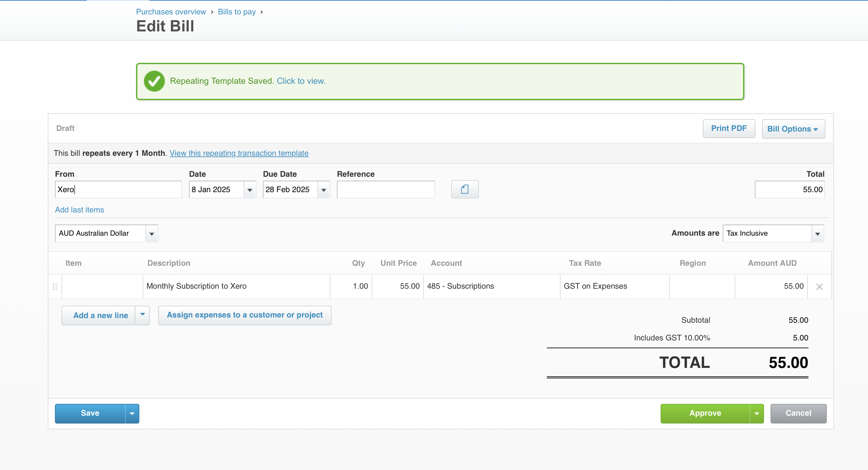Screen dimensions: 868x470
Task: Click Assign expenses to a customer or project
Action: [x=245, y=315]
